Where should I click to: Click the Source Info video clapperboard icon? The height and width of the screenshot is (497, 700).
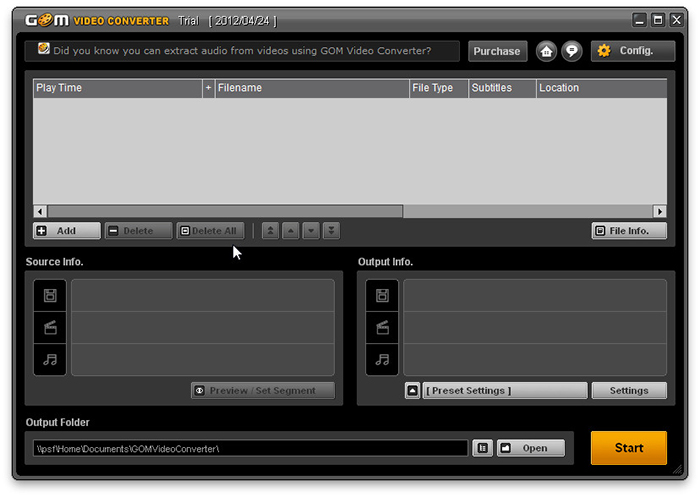(x=50, y=327)
